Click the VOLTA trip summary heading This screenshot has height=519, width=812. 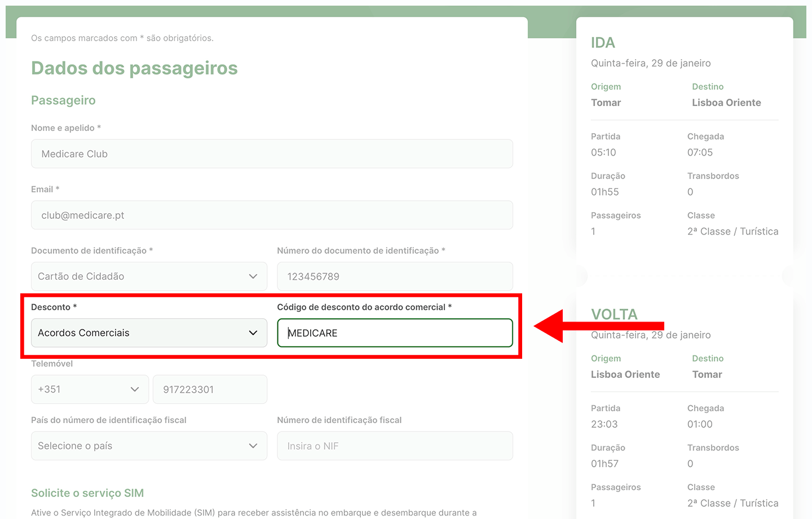pos(614,314)
